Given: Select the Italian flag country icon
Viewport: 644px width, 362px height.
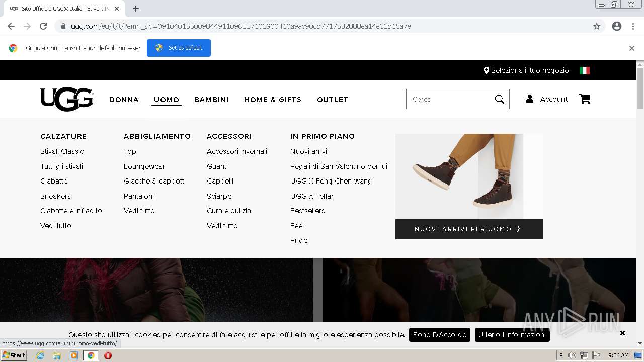Looking at the screenshot, I should [585, 70].
